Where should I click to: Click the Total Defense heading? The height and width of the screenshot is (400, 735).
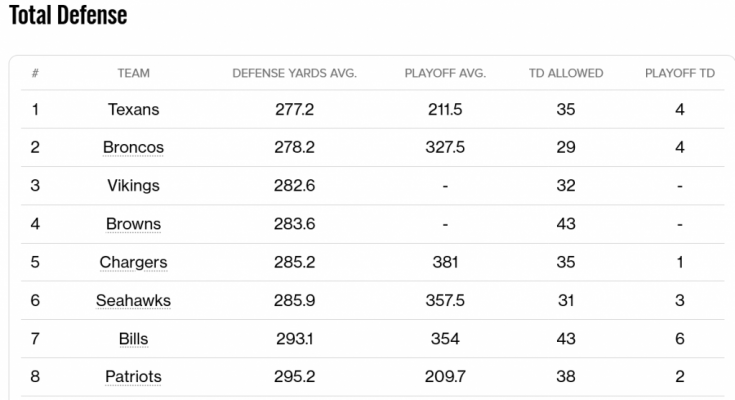click(x=68, y=15)
